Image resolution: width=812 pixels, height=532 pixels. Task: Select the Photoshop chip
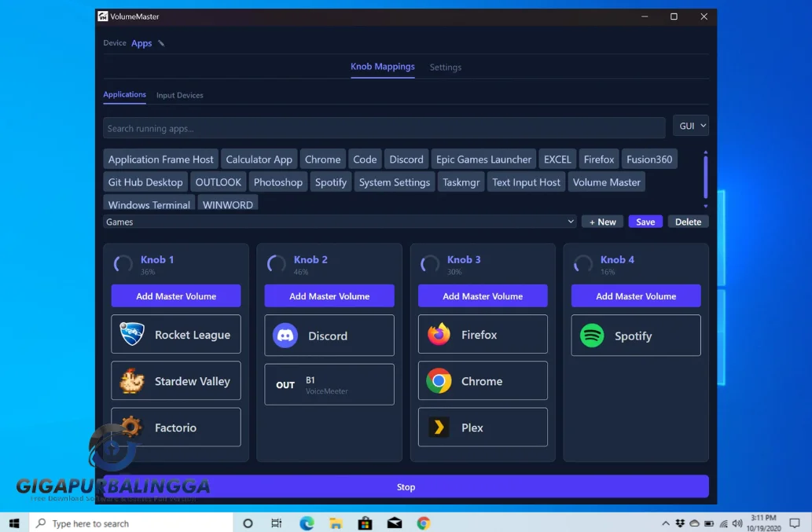point(278,182)
